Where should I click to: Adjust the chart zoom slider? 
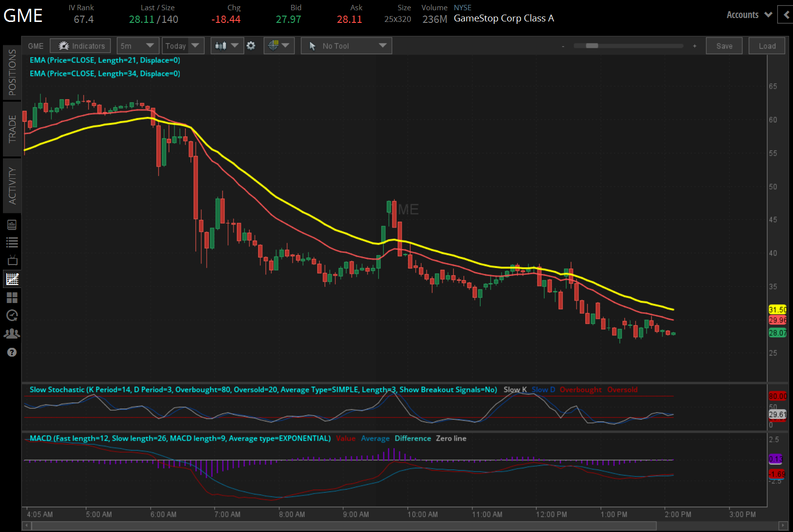click(592, 45)
